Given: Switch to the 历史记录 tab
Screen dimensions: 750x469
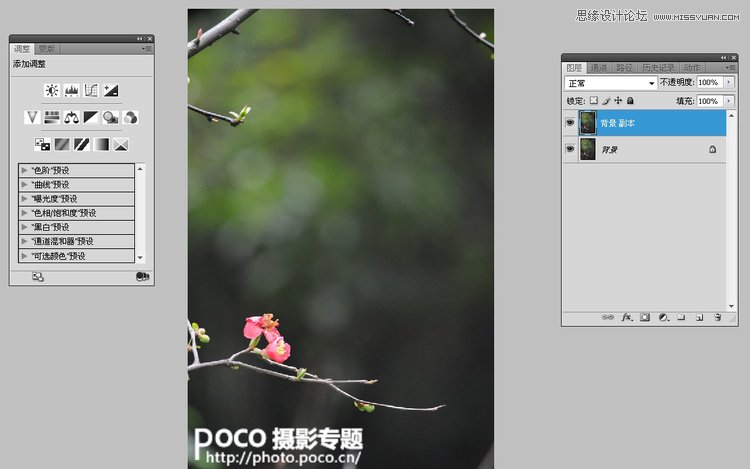Looking at the screenshot, I should tap(658, 68).
